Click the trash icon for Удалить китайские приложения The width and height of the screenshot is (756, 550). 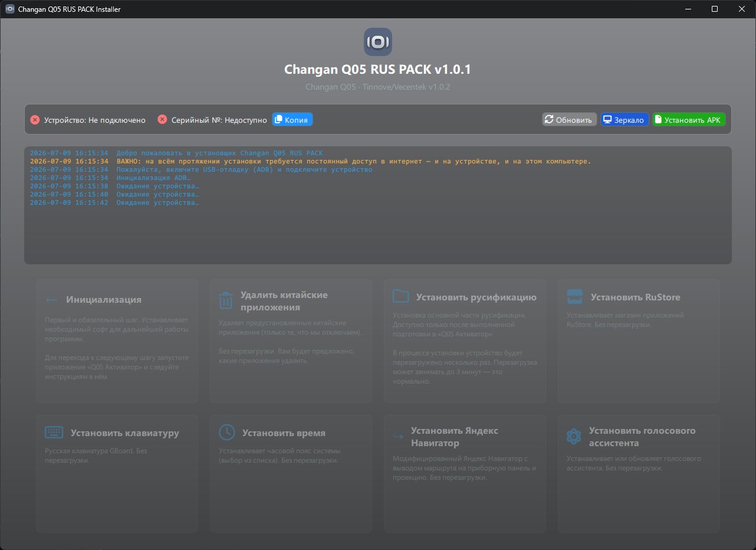(x=226, y=300)
